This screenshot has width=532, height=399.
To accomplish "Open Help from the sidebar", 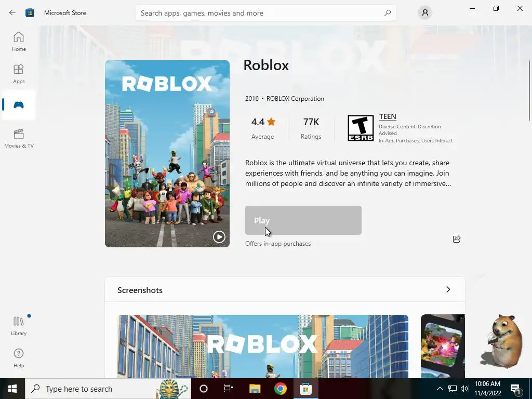I will [x=19, y=358].
